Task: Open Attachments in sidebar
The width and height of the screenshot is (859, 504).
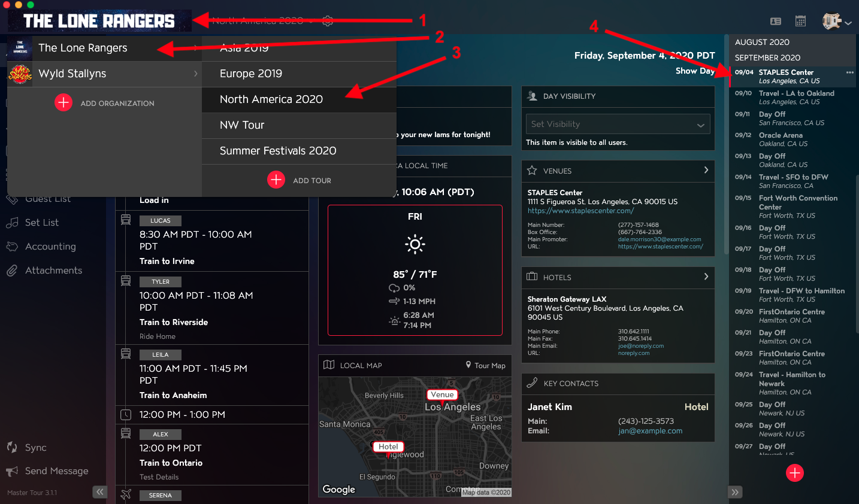Action: coord(53,271)
